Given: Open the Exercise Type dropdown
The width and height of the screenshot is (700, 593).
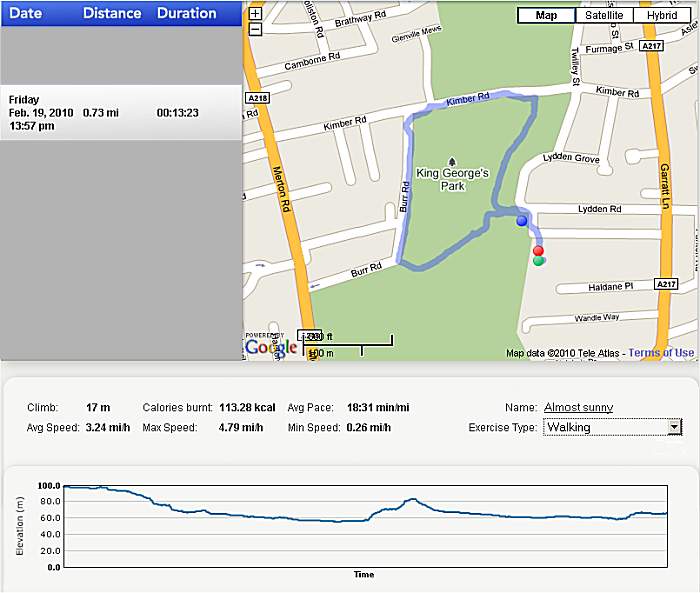Looking at the screenshot, I should (x=611, y=427).
